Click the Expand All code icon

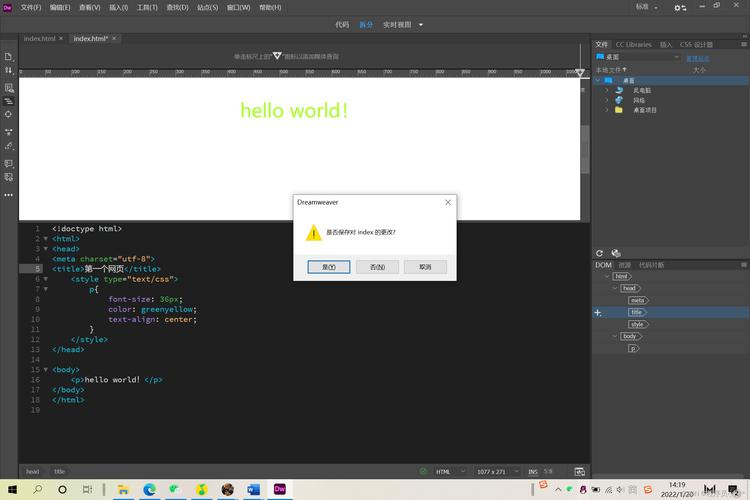point(8,131)
